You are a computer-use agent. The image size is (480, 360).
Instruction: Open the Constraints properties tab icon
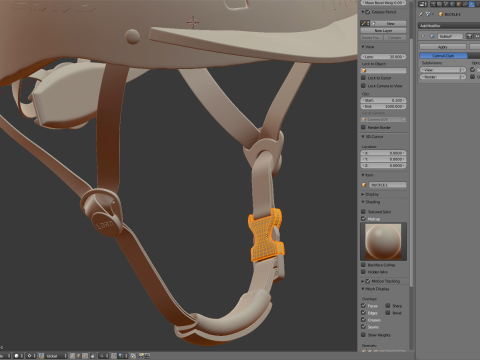tap(465, 4)
